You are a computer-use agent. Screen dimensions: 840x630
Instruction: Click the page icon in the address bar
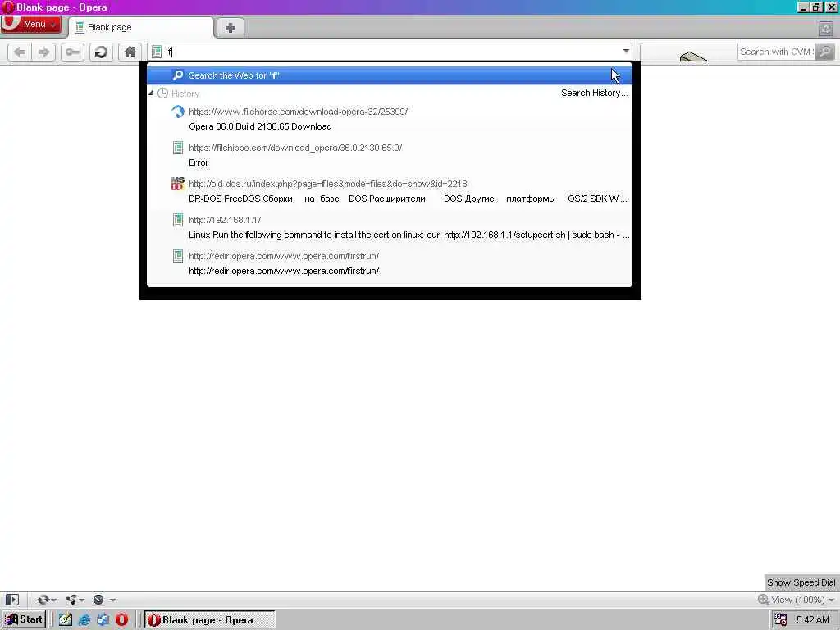pyautogui.click(x=157, y=52)
